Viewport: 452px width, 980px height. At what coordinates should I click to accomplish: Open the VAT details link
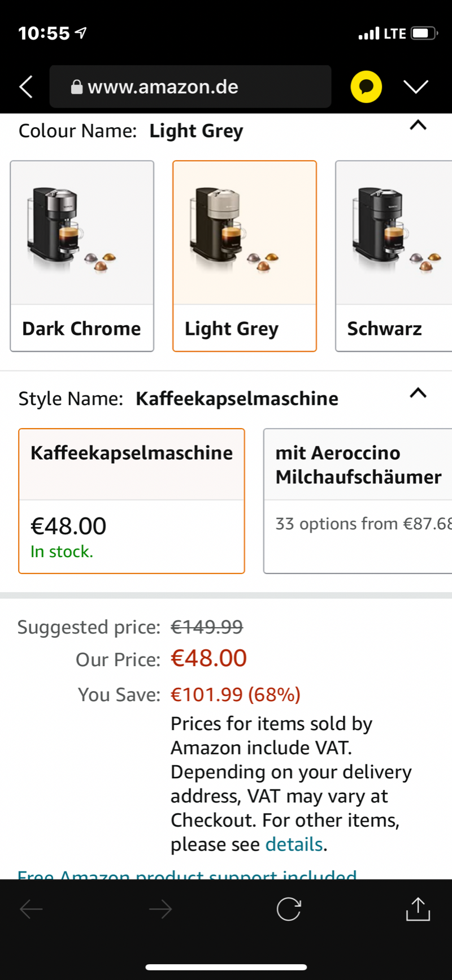point(294,844)
